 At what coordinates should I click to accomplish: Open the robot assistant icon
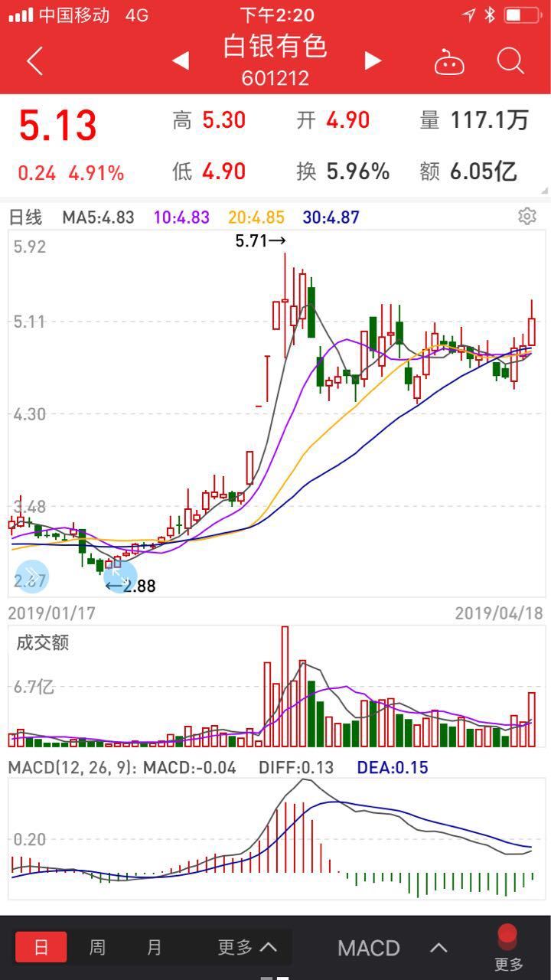pos(449,61)
